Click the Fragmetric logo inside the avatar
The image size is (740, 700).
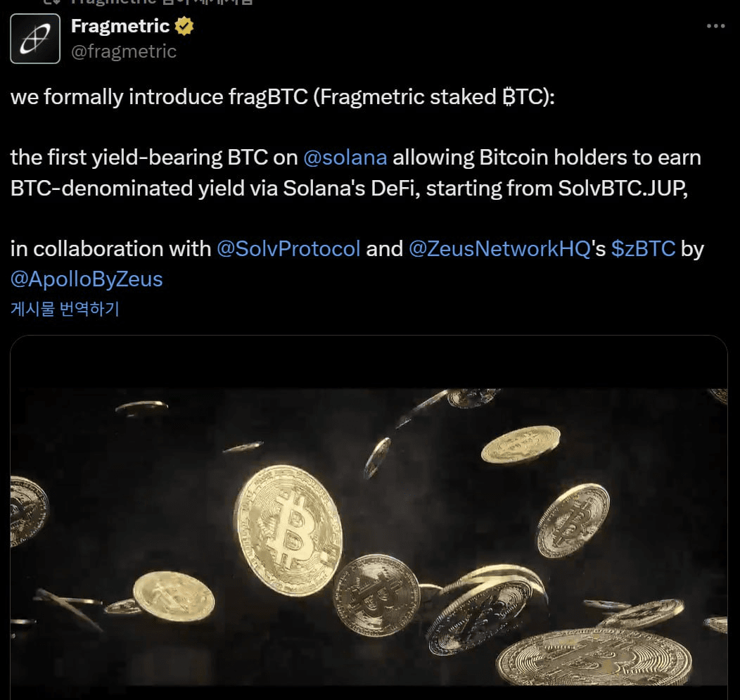[x=34, y=39]
